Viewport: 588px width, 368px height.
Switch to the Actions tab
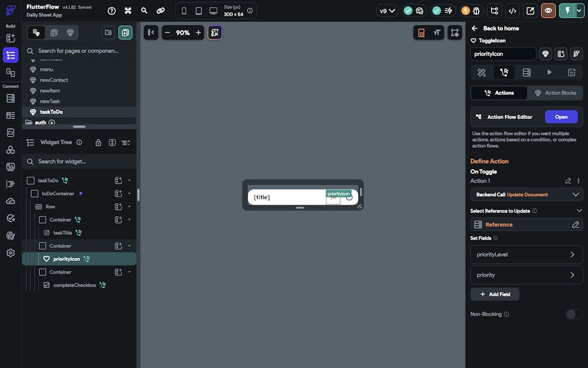(499, 93)
